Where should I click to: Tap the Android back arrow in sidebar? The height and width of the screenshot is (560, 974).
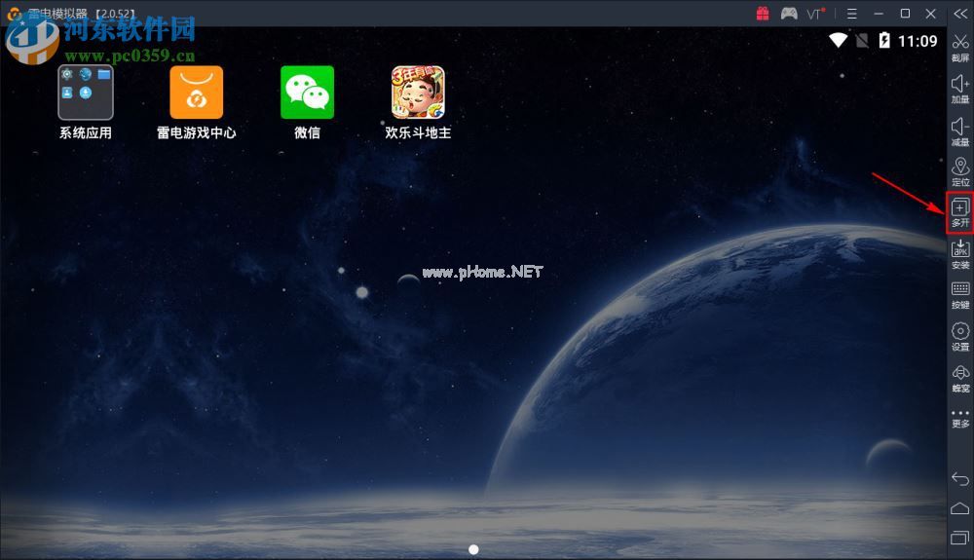click(960, 478)
